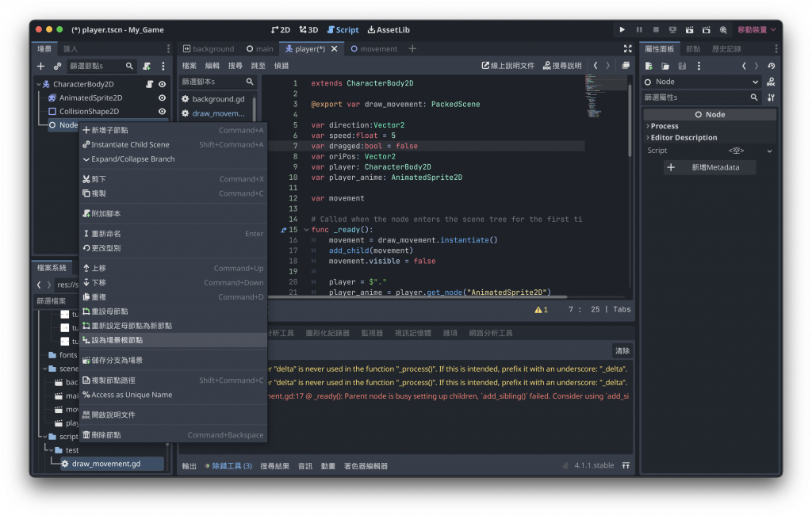
Task: Add a new node with plus icon
Action: [x=41, y=66]
